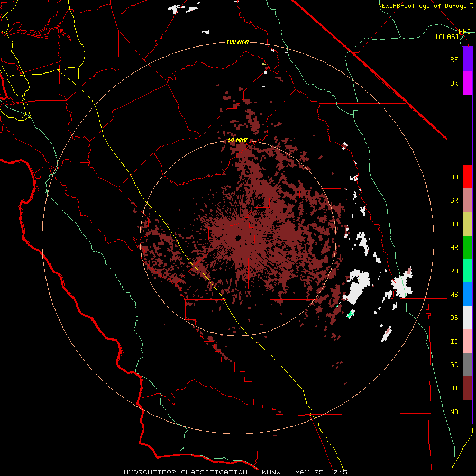Click the GR legend label

tap(454, 200)
